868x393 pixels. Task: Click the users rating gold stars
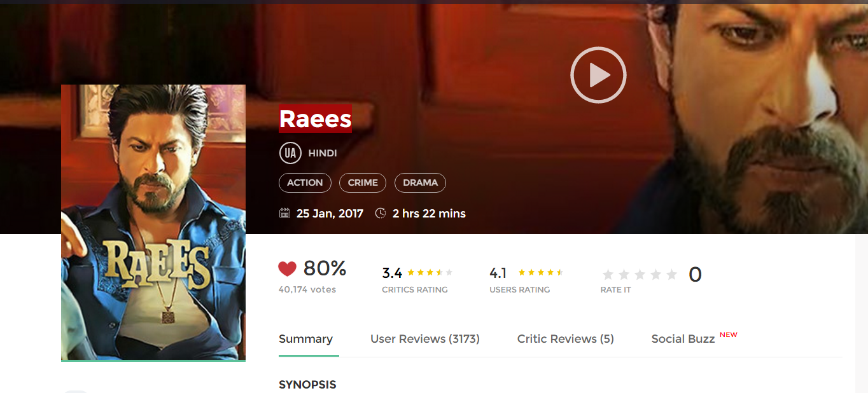click(541, 272)
